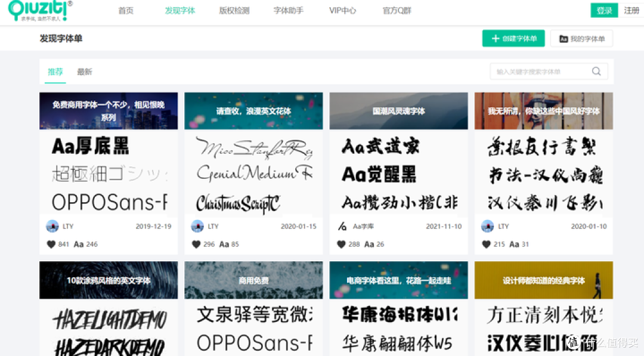Open 字体助手 navigation item

(289, 11)
